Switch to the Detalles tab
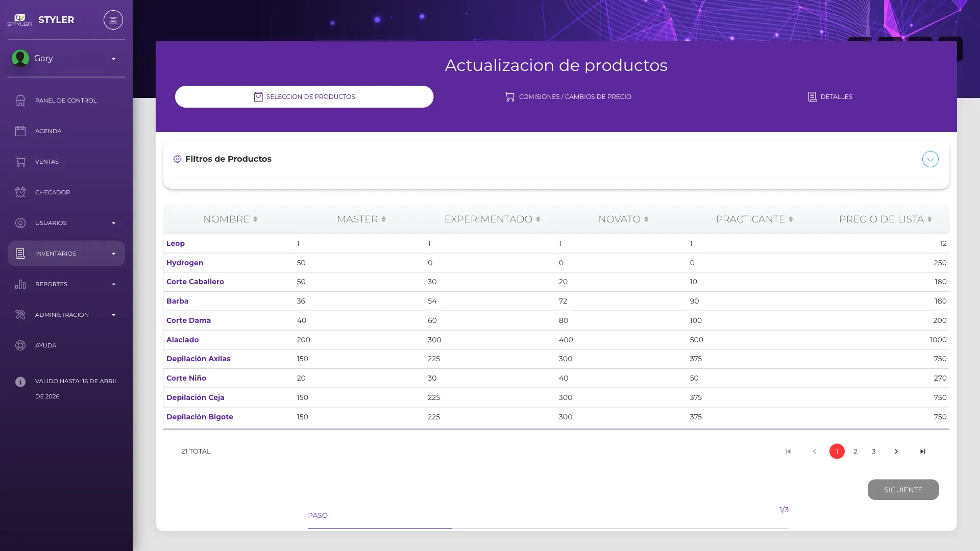Viewport: 980px width, 551px height. coord(830,97)
